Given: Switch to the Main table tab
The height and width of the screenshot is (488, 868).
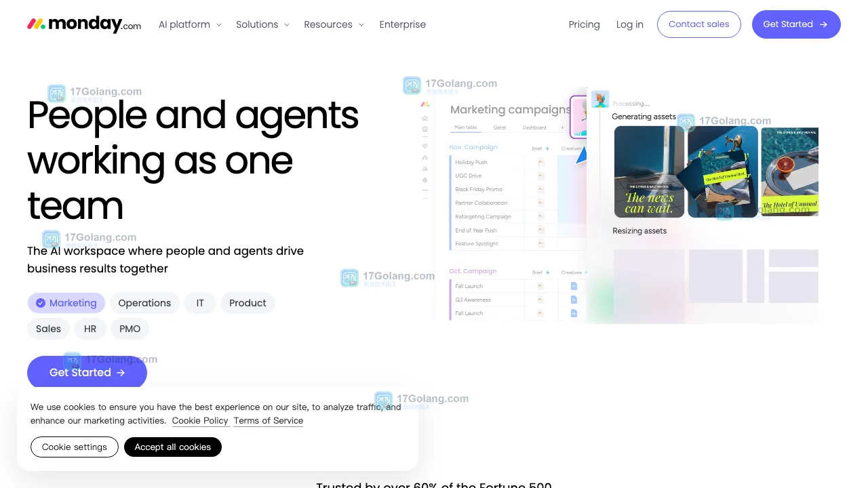Looking at the screenshot, I should [x=465, y=127].
